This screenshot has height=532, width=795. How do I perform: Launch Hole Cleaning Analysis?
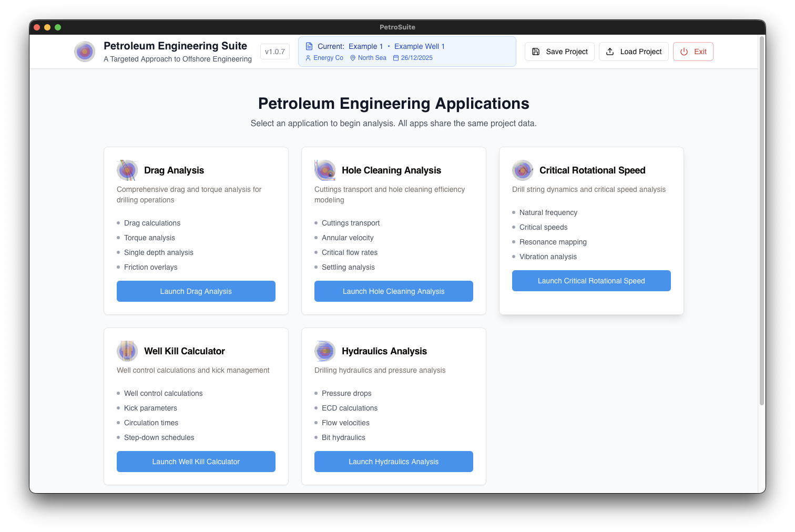pos(393,291)
